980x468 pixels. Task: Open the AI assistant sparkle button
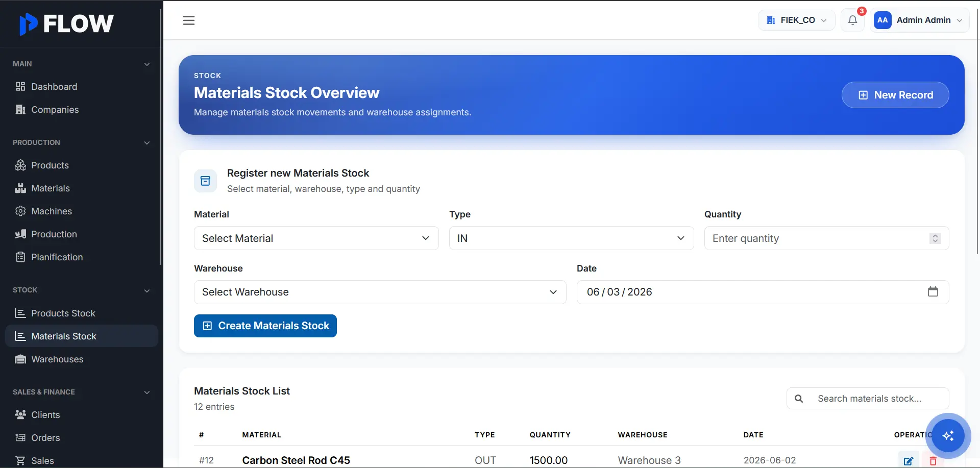[x=948, y=435]
